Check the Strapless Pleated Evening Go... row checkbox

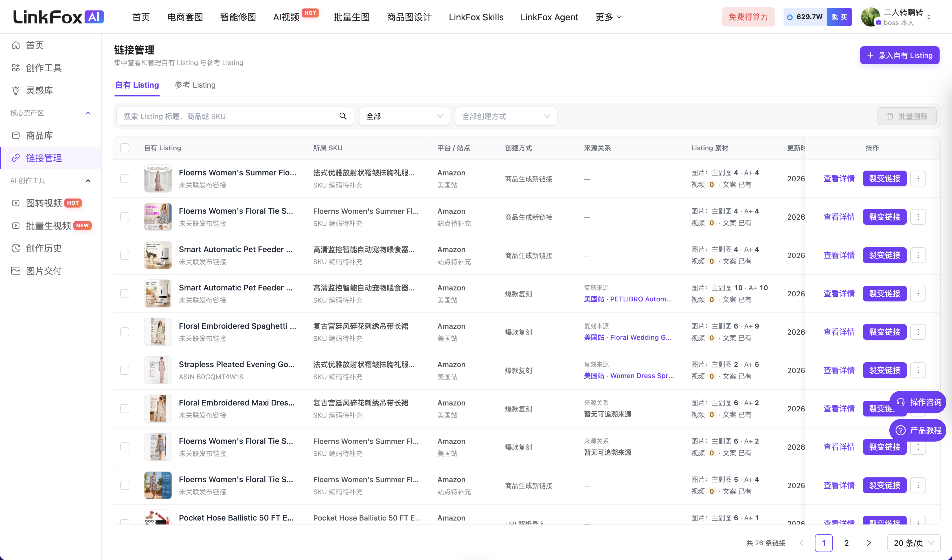(125, 371)
